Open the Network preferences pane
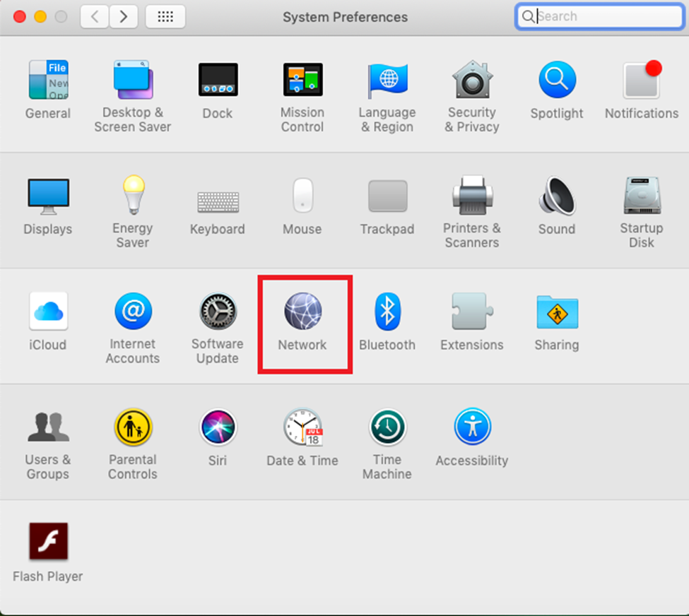Image resolution: width=689 pixels, height=616 pixels. pos(302,312)
